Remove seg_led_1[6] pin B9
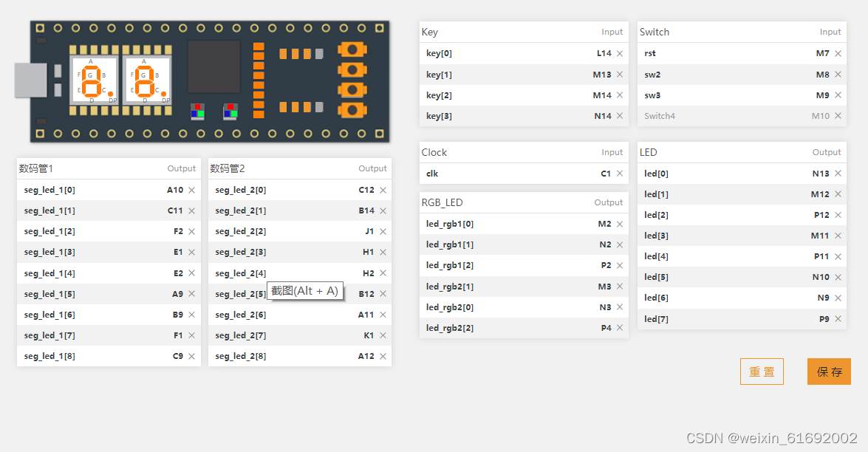 [x=191, y=315]
